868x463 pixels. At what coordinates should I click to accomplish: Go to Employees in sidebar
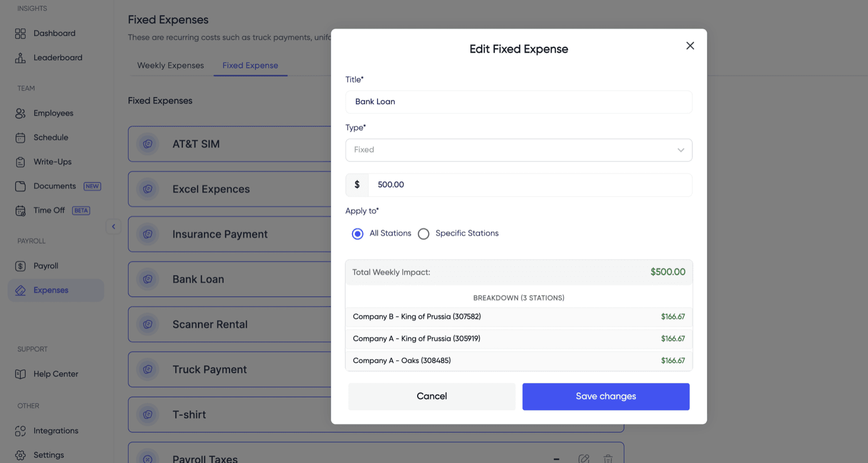(53, 113)
